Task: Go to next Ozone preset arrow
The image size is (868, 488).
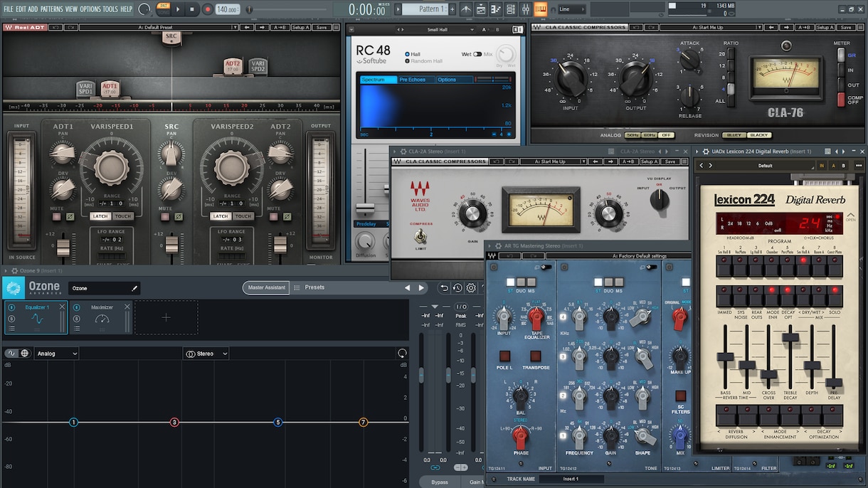Action: pyautogui.click(x=421, y=288)
